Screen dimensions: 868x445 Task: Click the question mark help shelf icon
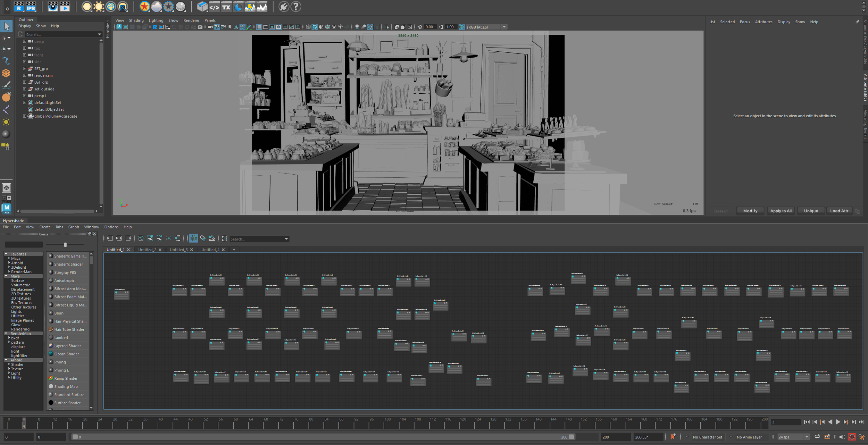point(296,7)
